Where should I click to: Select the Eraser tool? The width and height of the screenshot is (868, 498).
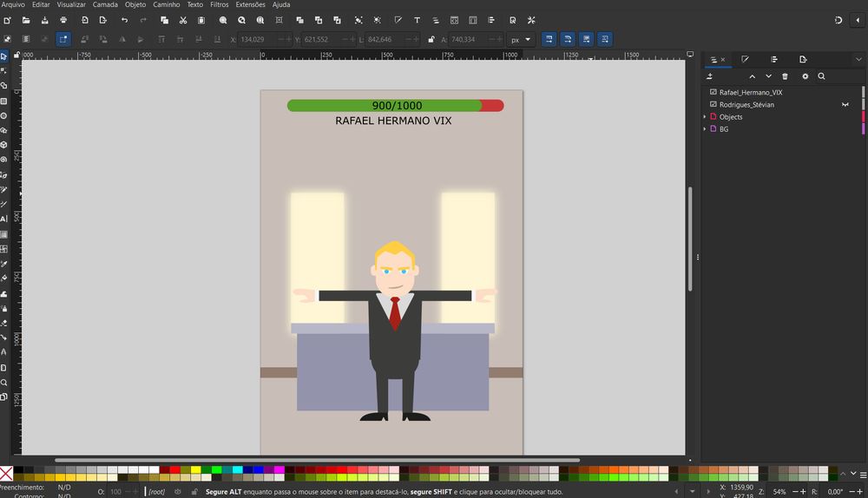click(3, 323)
